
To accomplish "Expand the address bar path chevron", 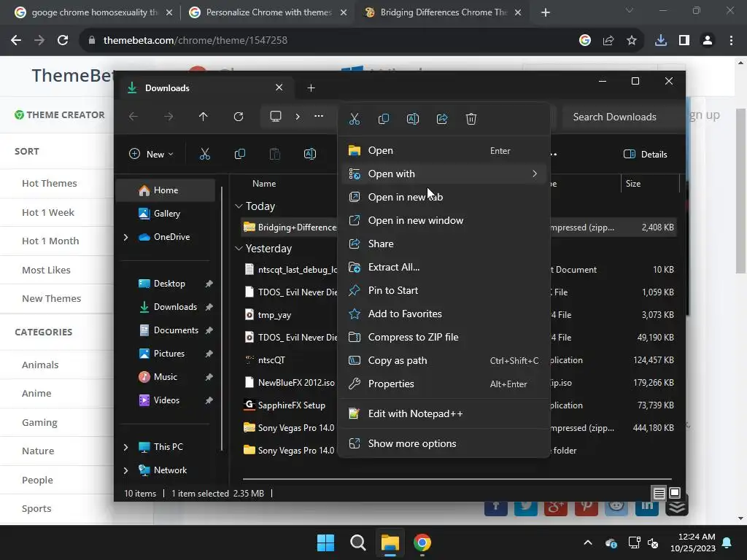I will coord(298,116).
